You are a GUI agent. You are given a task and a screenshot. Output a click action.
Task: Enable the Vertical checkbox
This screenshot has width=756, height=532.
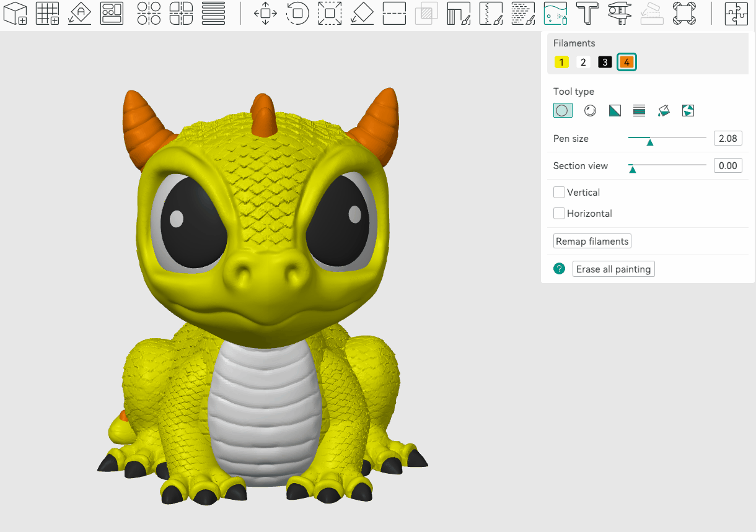pyautogui.click(x=559, y=193)
